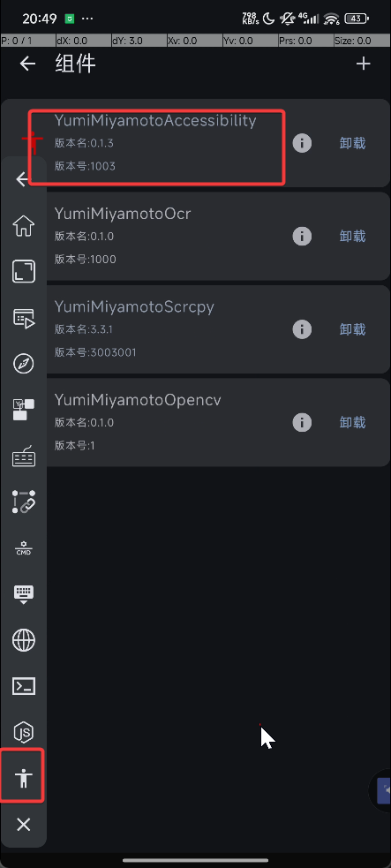Collapse the sidebar with its back arrow
Screen dimensions: 391x868
pyautogui.click(x=22, y=178)
